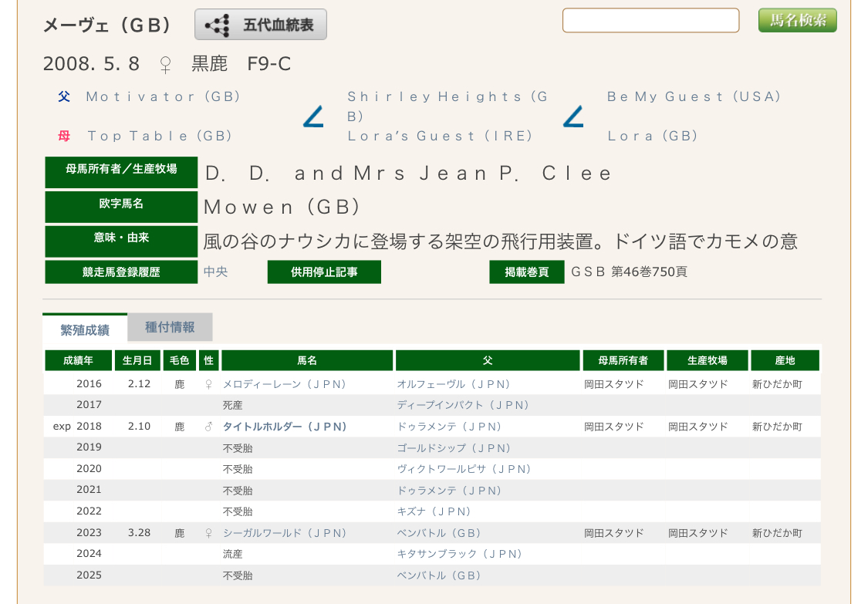The image size is (868, 604).
Task: Open foal シーガルワールド (JPN) link
Action: 285,533
